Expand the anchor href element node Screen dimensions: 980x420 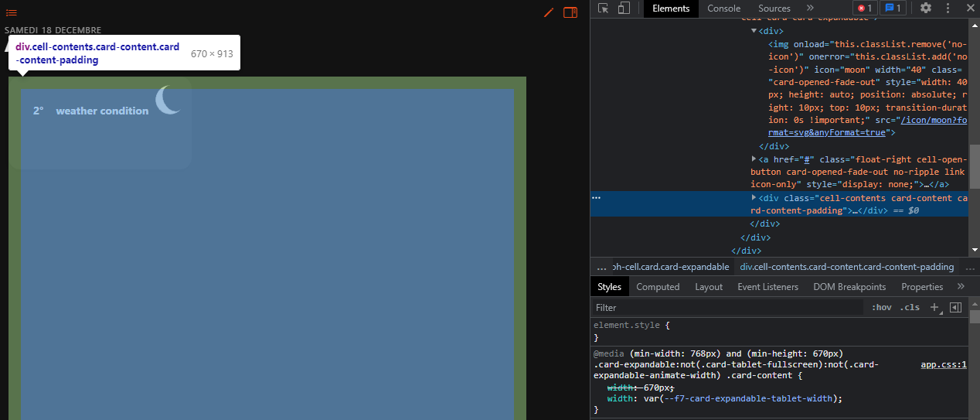point(754,159)
